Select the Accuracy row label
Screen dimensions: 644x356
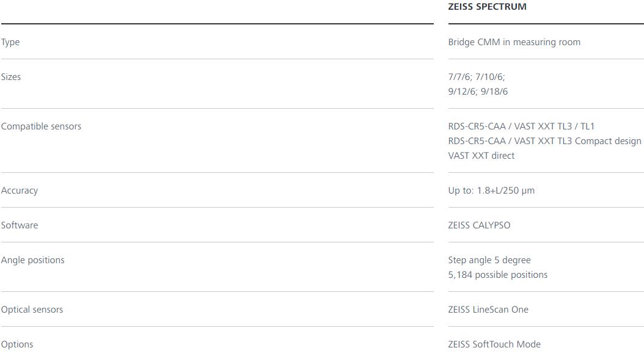tap(20, 191)
